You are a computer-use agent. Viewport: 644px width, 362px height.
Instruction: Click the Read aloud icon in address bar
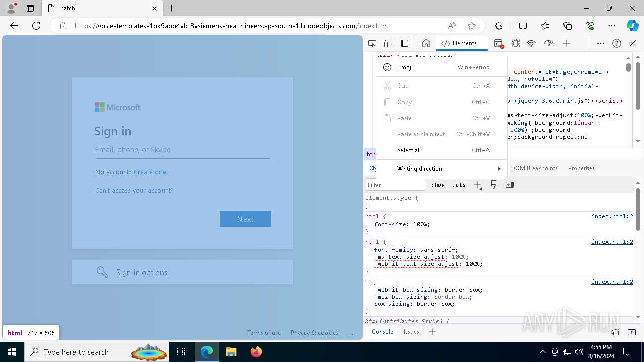(452, 26)
